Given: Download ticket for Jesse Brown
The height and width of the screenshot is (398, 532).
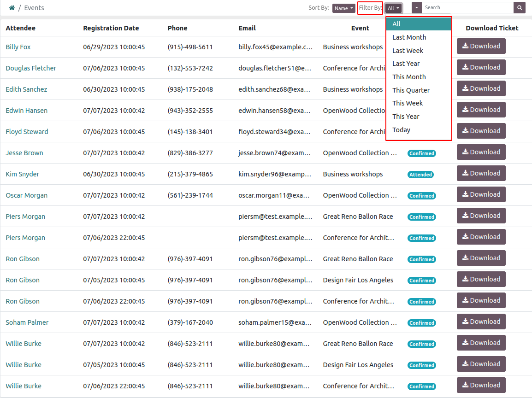Looking at the screenshot, I should [x=481, y=152].
